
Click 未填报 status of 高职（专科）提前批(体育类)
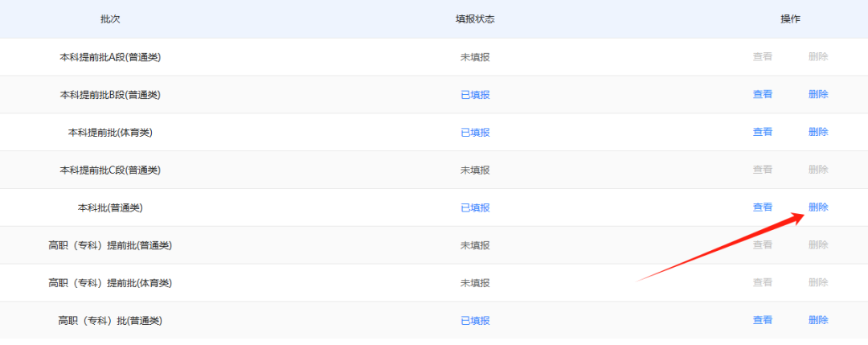[475, 283]
